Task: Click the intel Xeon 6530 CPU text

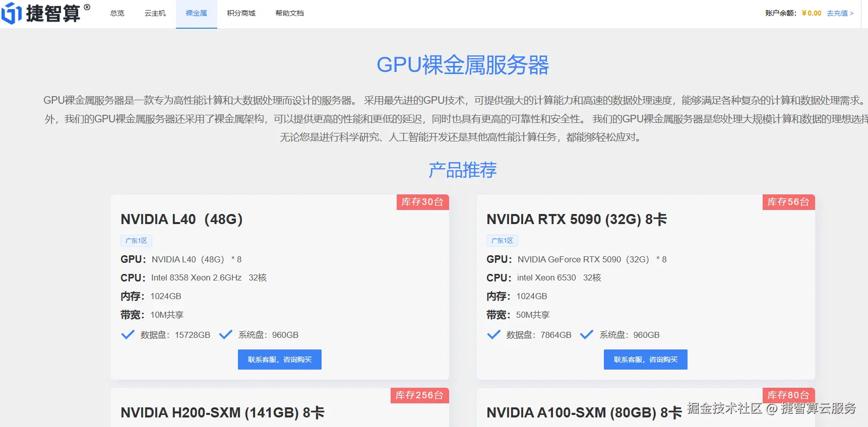Action: [x=546, y=278]
